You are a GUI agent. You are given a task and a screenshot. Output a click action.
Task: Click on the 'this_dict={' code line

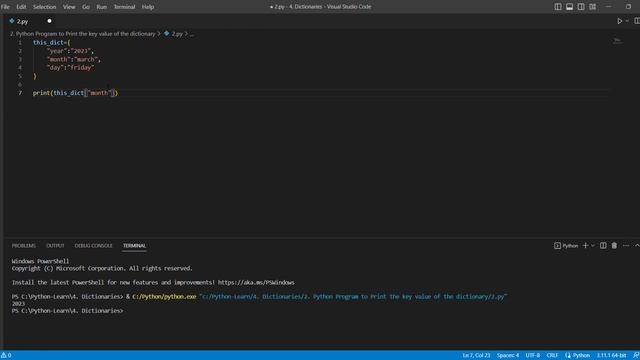tap(52, 42)
